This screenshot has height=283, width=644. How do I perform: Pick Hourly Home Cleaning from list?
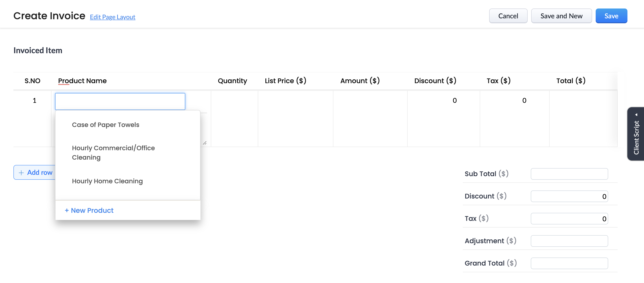click(x=107, y=181)
